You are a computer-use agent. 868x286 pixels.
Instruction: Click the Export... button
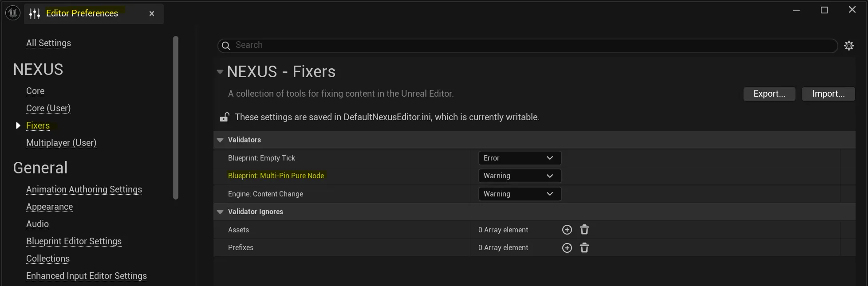point(769,94)
